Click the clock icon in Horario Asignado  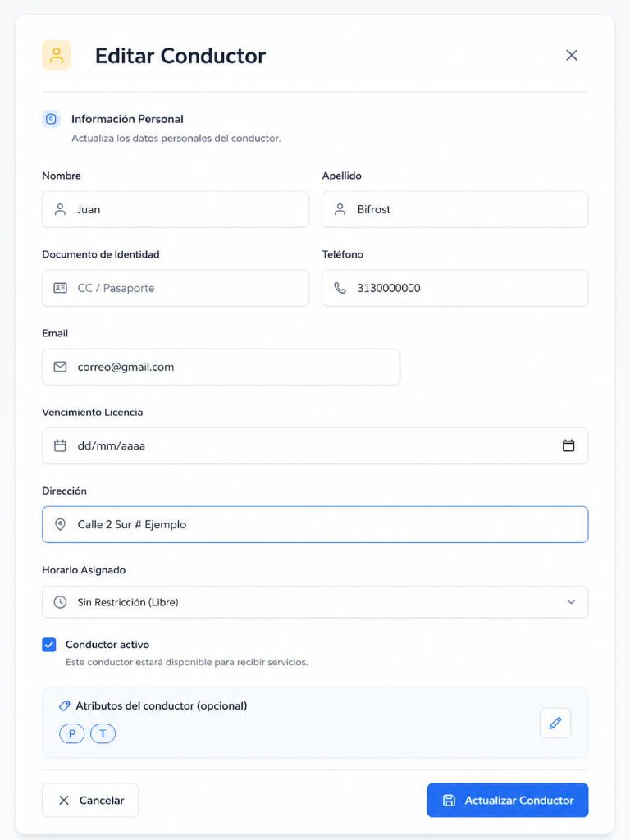pyautogui.click(x=60, y=602)
